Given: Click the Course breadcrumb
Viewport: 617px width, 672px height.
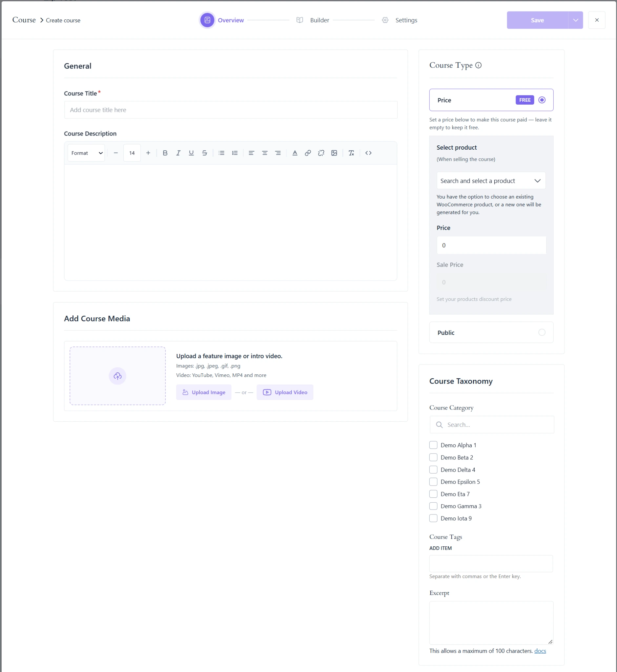Looking at the screenshot, I should click(x=24, y=20).
